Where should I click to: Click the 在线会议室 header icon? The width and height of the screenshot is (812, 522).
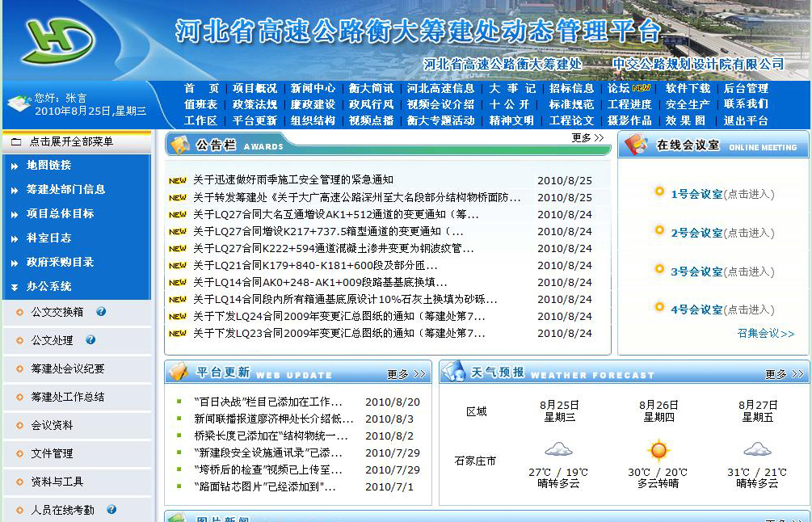coord(636,145)
